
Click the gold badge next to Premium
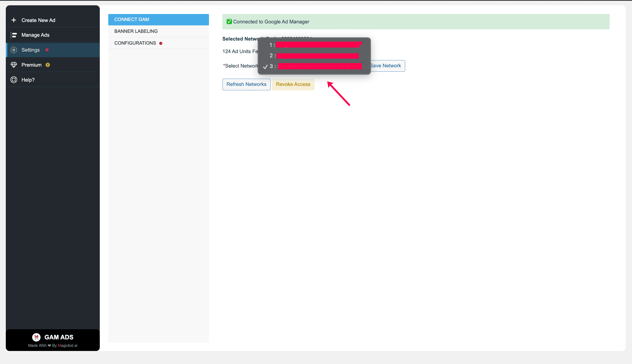pos(48,65)
